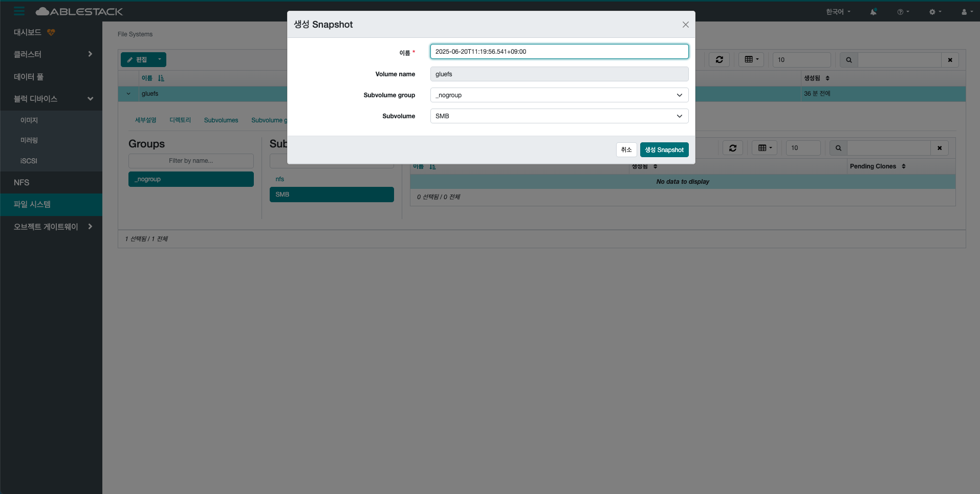Open the help question-mark menu
The width and height of the screenshot is (980, 494).
click(903, 12)
